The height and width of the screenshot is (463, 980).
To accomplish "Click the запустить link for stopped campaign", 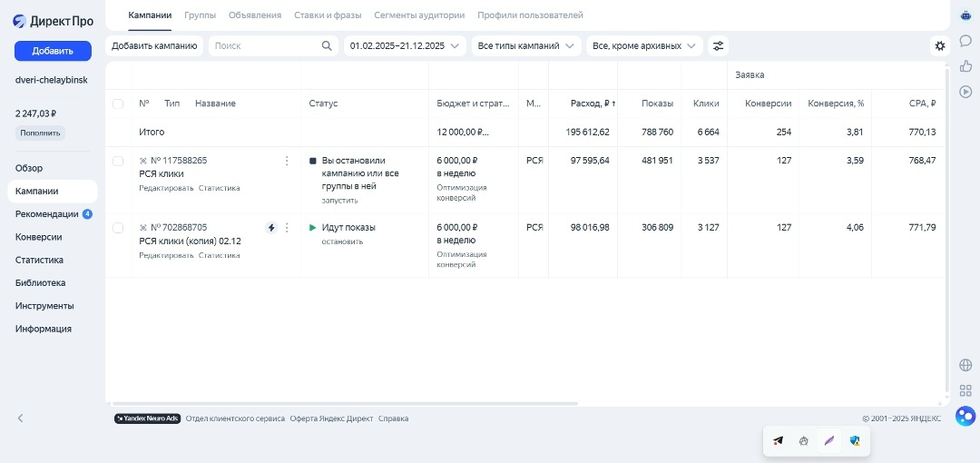I will pos(339,200).
